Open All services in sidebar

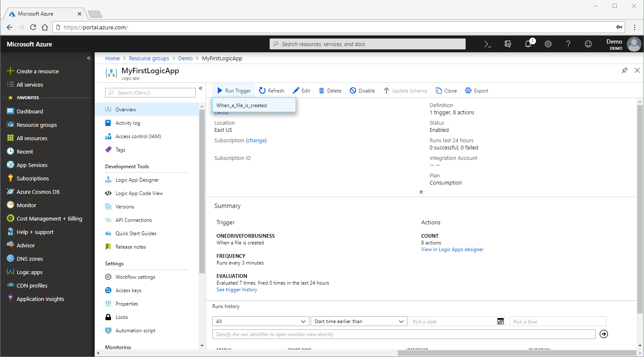47,85
